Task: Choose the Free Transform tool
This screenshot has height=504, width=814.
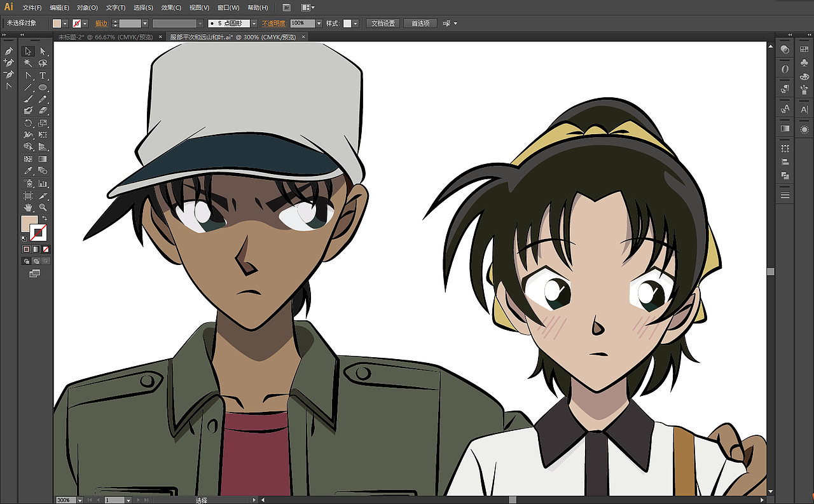Action: (43, 135)
